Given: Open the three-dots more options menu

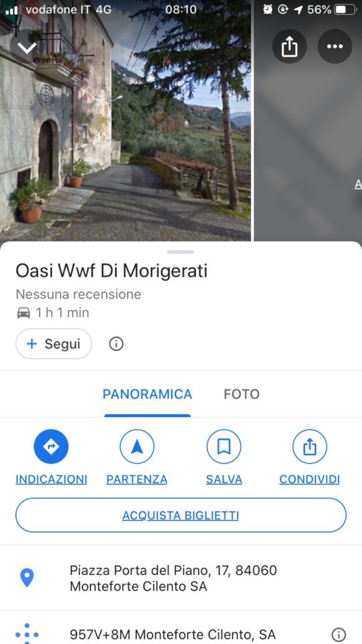Looking at the screenshot, I should point(334,47).
